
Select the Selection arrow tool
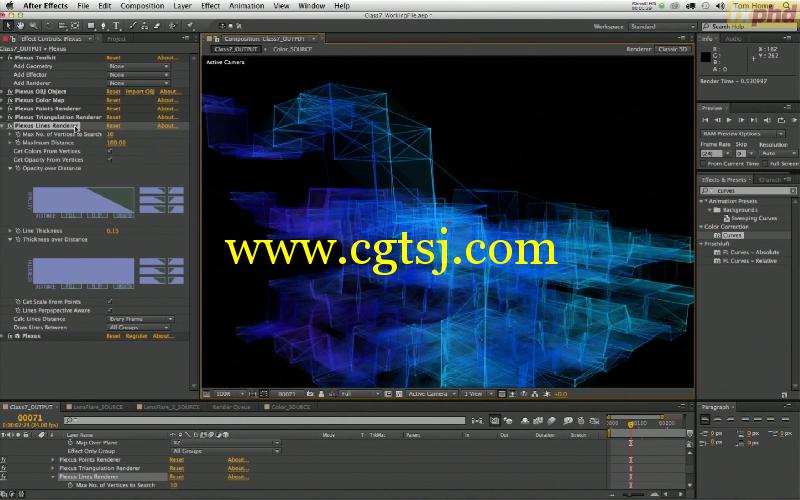pos(9,26)
